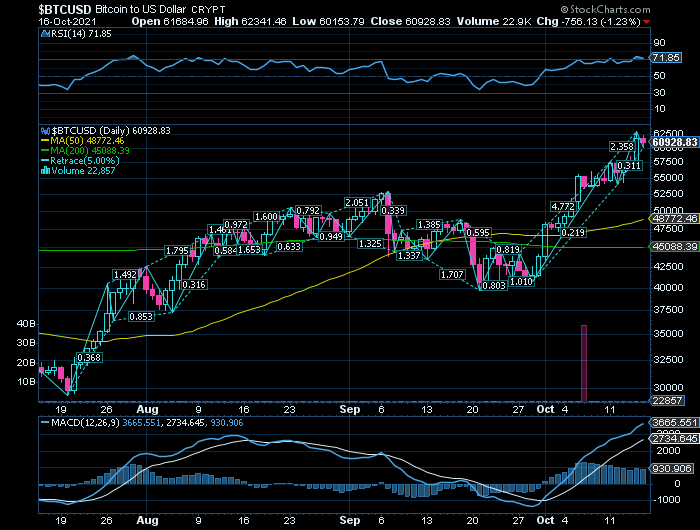Image resolution: width=700 pixels, height=530 pixels.
Task: Click the 0.803 retrace label
Action: tap(494, 285)
